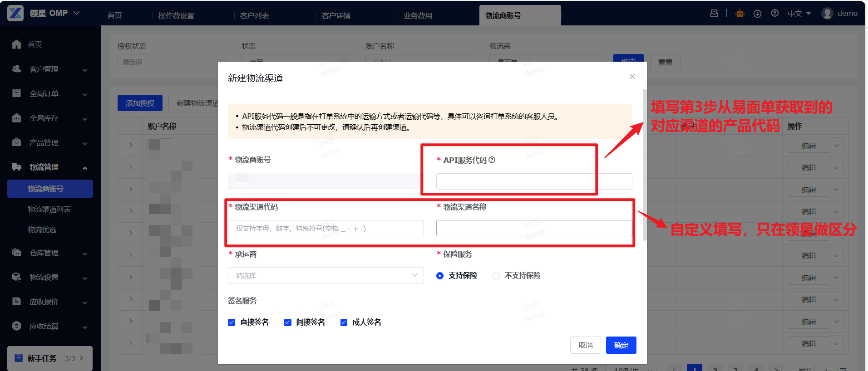868x371 pixels.
Task: Focus the API服务代码 input field
Action: [534, 181]
